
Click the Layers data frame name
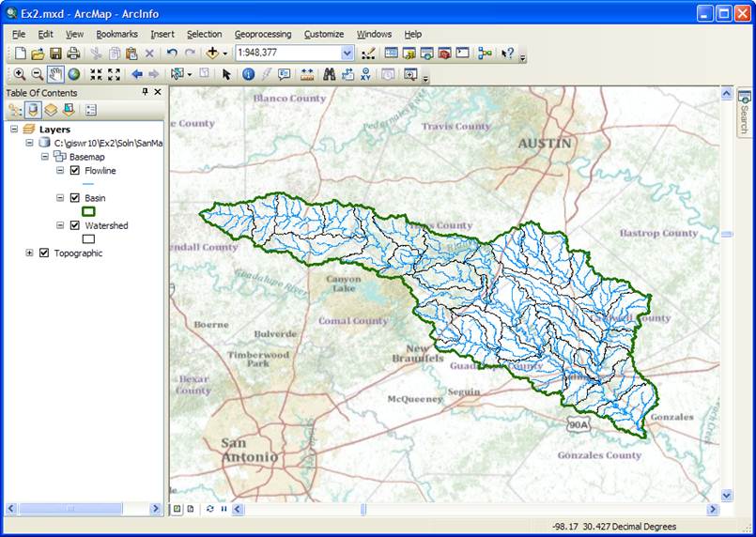[54, 130]
